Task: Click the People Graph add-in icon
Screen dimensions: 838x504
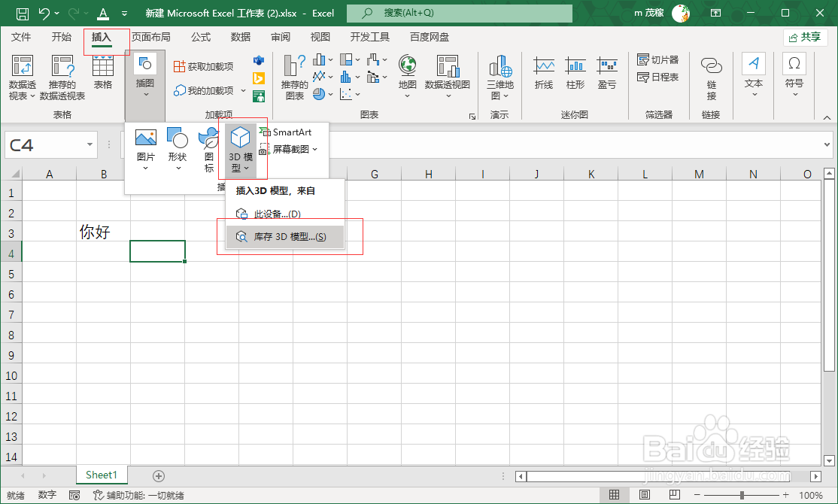Action: (x=259, y=96)
